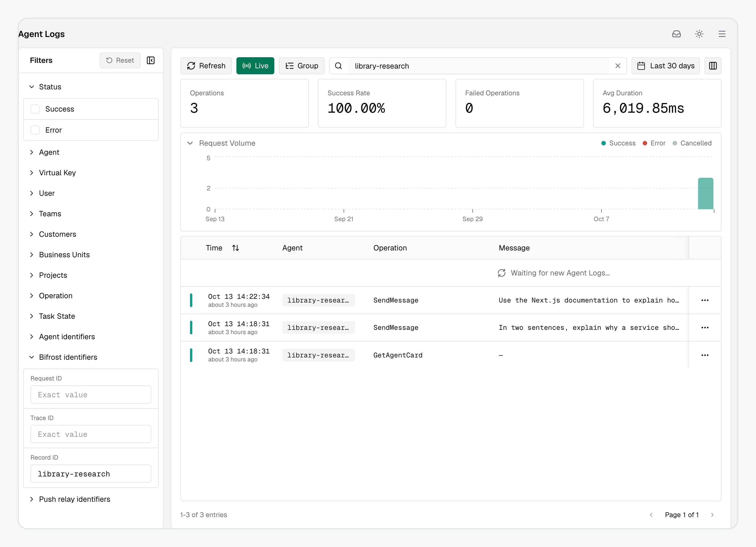Image resolution: width=756 pixels, height=547 pixels.
Task: Reset all filters
Action: click(x=120, y=60)
